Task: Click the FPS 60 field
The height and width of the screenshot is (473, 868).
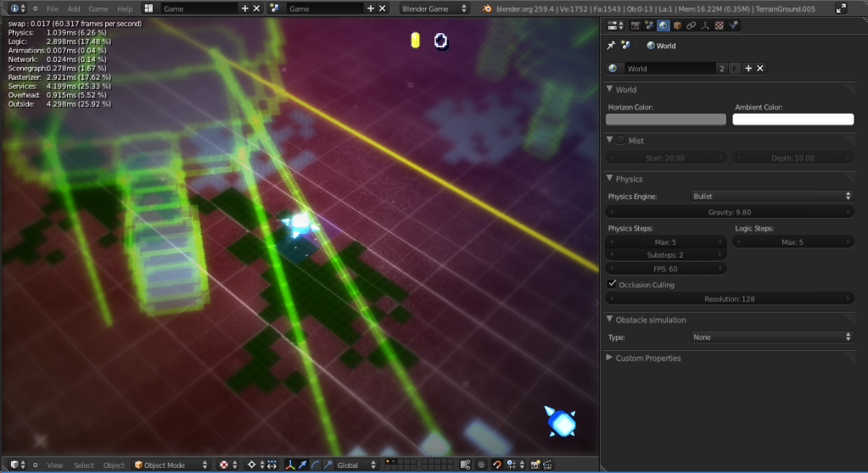Action: (x=665, y=269)
